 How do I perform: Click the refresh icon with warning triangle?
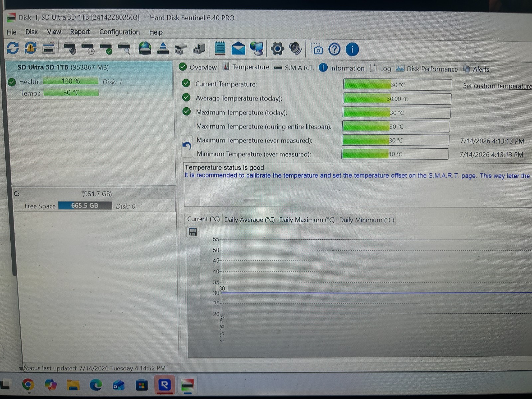coord(30,48)
